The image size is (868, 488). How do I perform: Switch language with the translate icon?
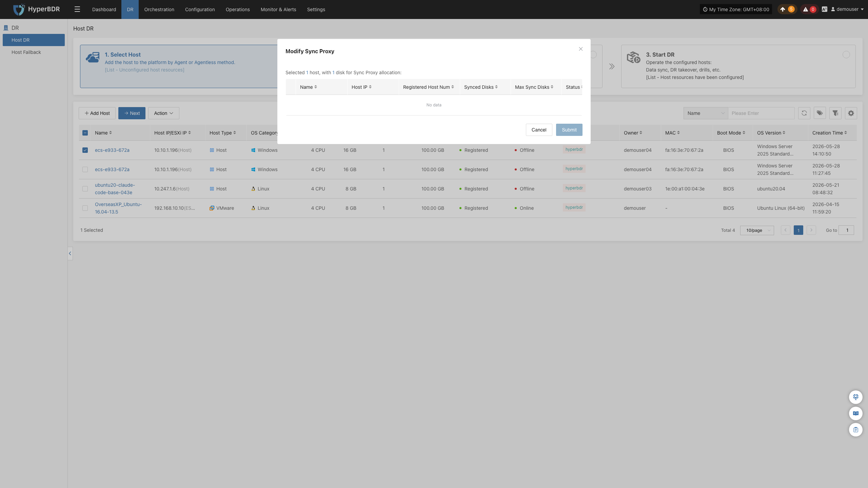[825, 9]
